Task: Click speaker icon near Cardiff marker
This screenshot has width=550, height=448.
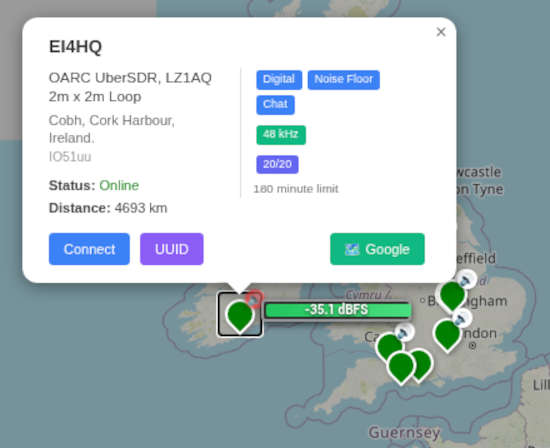Action: pyautogui.click(x=404, y=332)
